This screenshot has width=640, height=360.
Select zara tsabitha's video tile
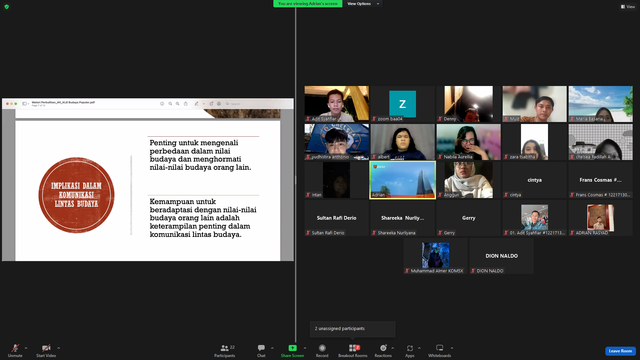click(x=534, y=142)
